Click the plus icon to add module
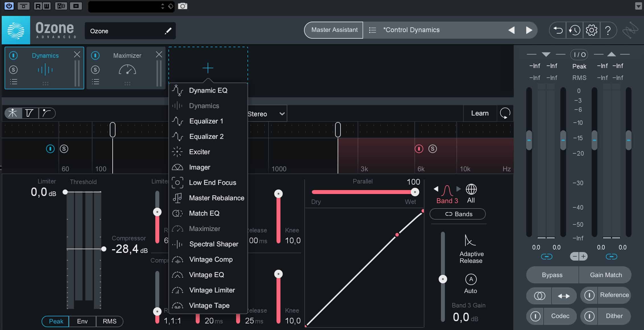The height and width of the screenshot is (330, 644). (x=208, y=68)
